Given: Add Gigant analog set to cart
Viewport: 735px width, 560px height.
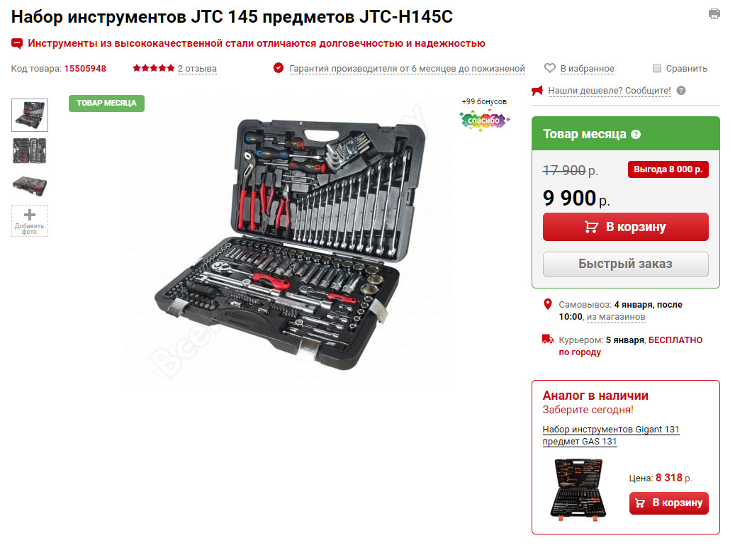Looking at the screenshot, I should tap(668, 503).
